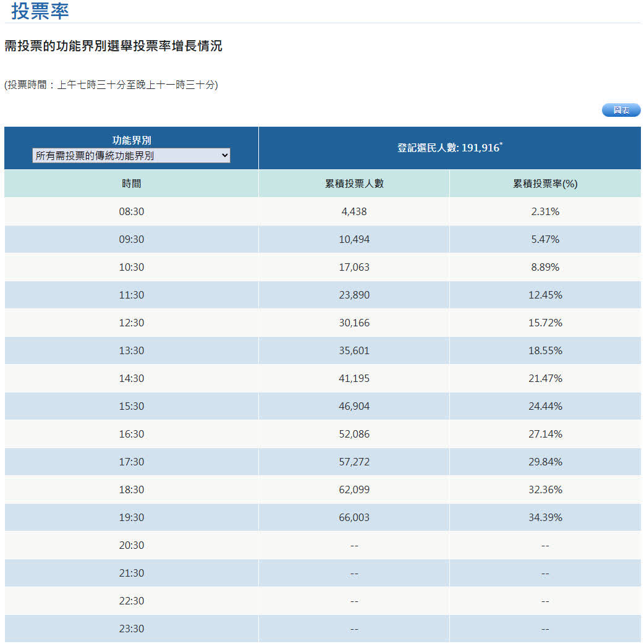Viewport: 644px width, 644px height.
Task: Click the 累積投票人數 column header
Action: pyautogui.click(x=354, y=184)
